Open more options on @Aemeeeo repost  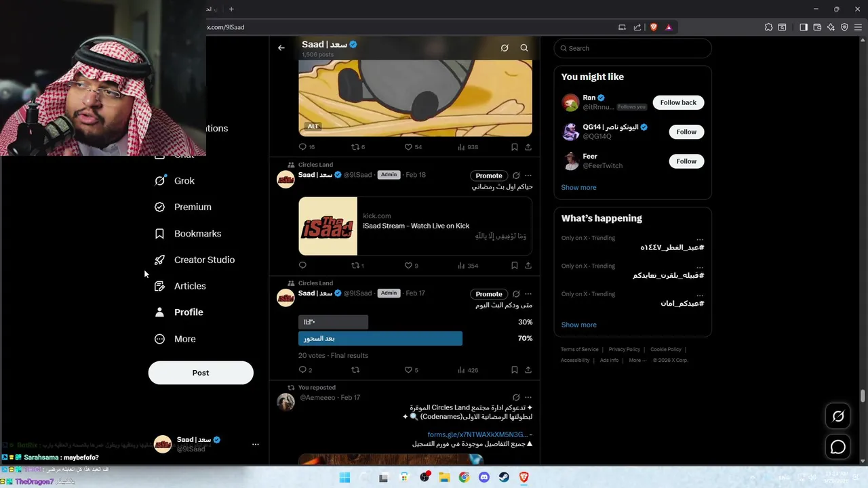[x=528, y=398]
